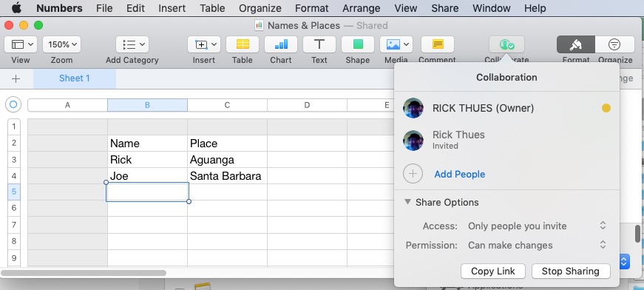Click the cell containing Santa Barbara
The width and height of the screenshot is (644, 290).
point(227,176)
